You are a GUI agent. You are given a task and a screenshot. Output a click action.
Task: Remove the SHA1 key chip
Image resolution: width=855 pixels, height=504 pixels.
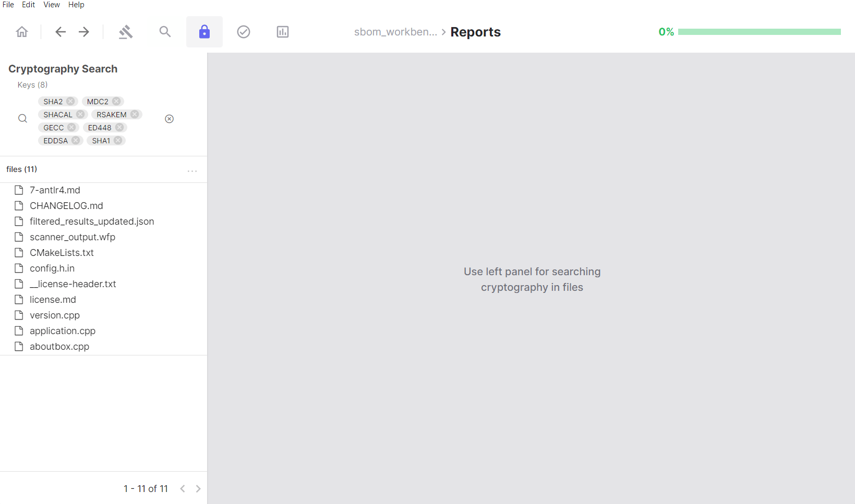[118, 140]
